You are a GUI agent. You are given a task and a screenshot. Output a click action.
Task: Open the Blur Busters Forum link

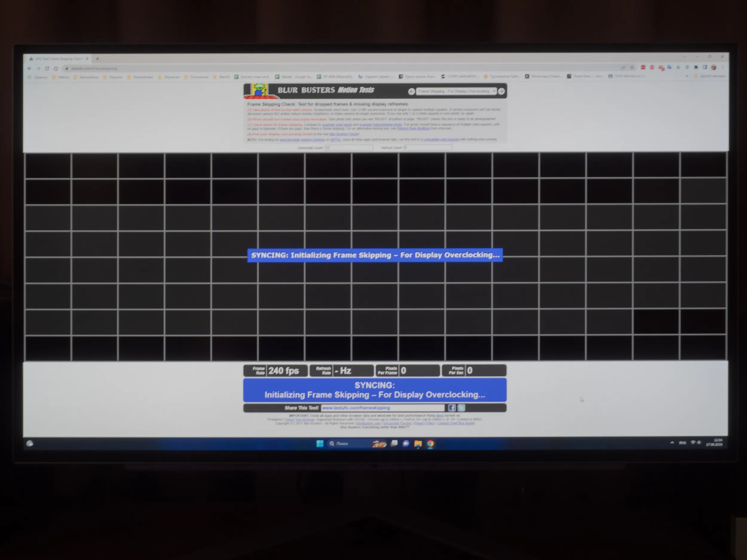pos(344,134)
